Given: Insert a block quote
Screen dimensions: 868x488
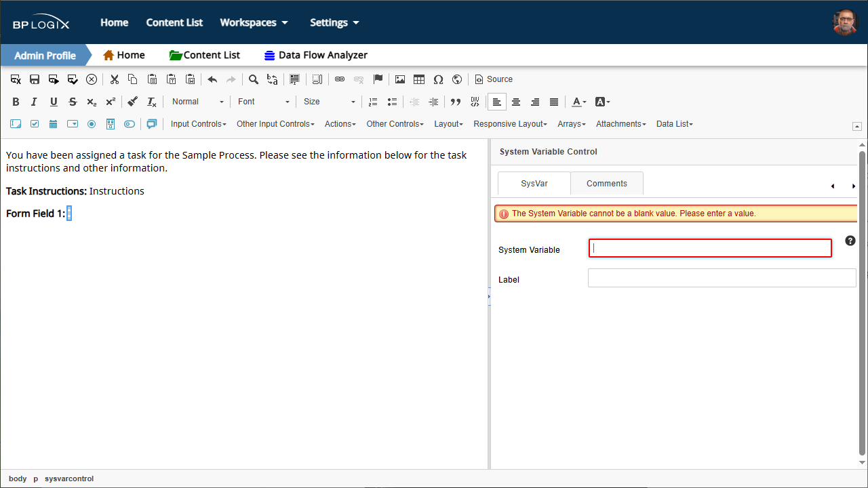Looking at the screenshot, I should [x=456, y=102].
